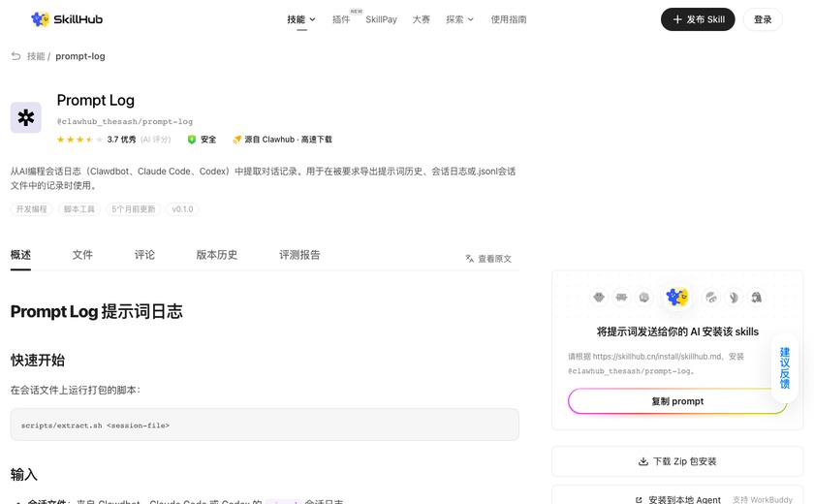Check the green 安全 shield badge
This screenshot has height=504, width=814.
(x=202, y=140)
